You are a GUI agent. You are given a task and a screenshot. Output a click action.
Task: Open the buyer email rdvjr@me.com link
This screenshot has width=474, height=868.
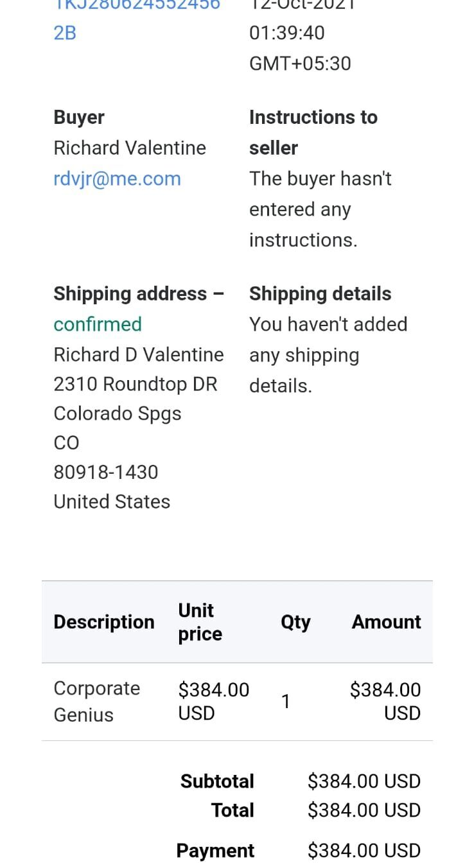[x=117, y=178]
